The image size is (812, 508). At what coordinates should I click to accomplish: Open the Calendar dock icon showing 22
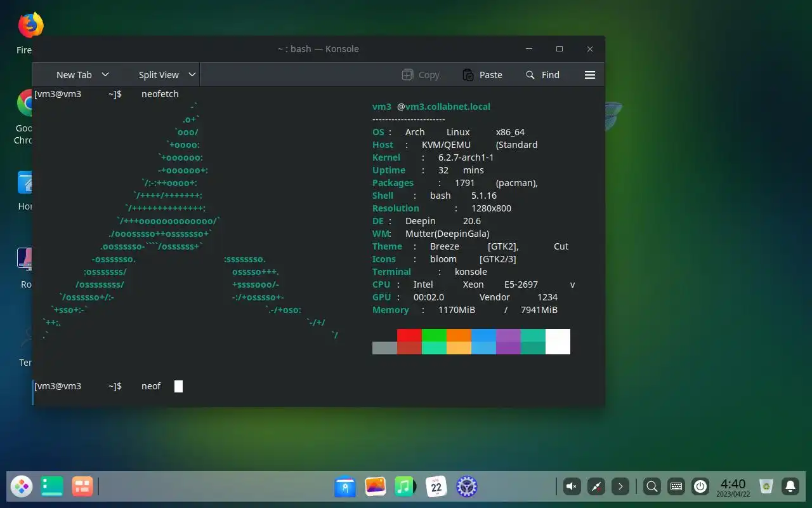[436, 487]
